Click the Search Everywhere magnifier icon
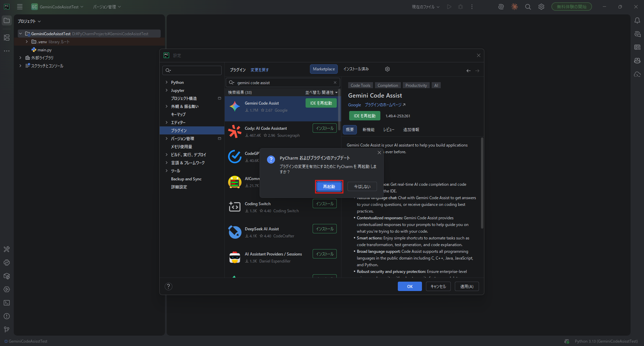The width and height of the screenshot is (644, 346). click(x=528, y=7)
